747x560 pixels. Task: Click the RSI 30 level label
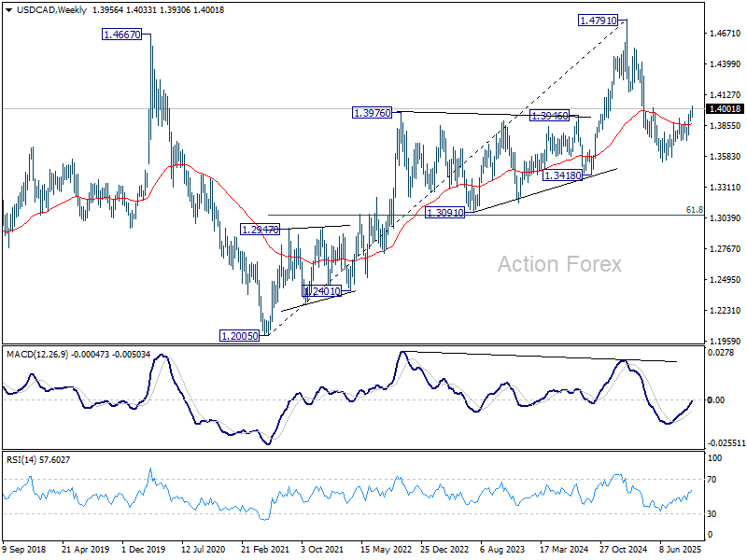coord(712,514)
